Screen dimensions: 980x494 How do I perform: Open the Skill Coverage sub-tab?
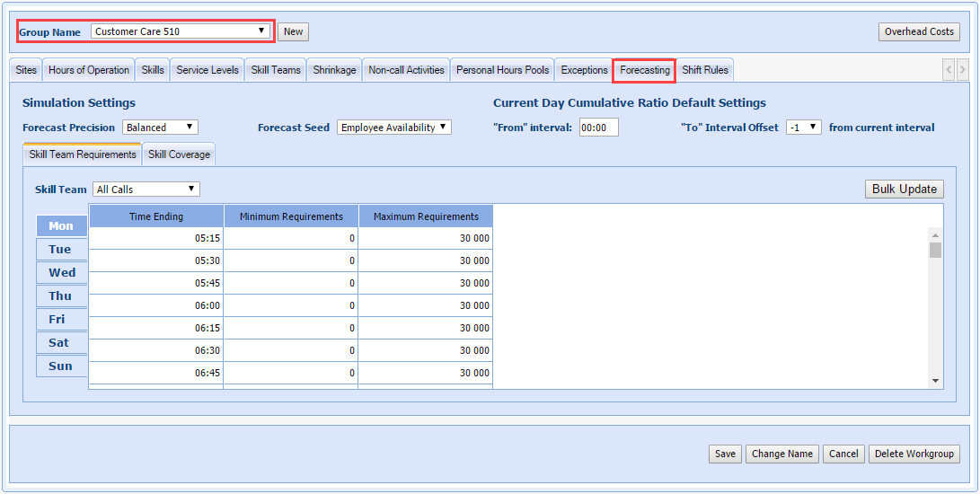pos(179,154)
